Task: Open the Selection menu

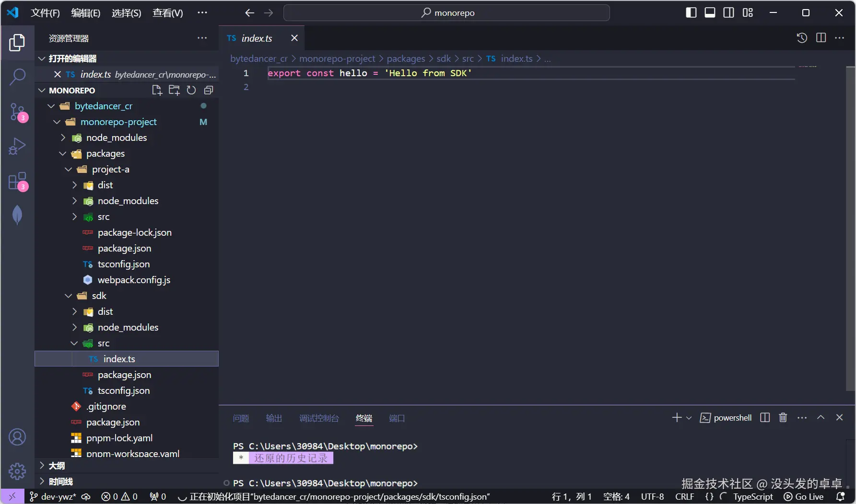Action: 127,13
